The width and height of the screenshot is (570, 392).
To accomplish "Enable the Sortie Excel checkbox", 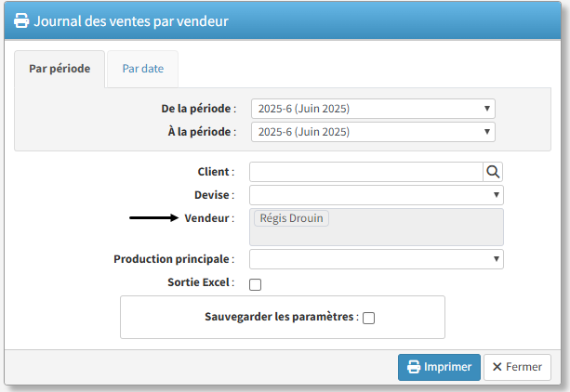I will pos(256,284).
